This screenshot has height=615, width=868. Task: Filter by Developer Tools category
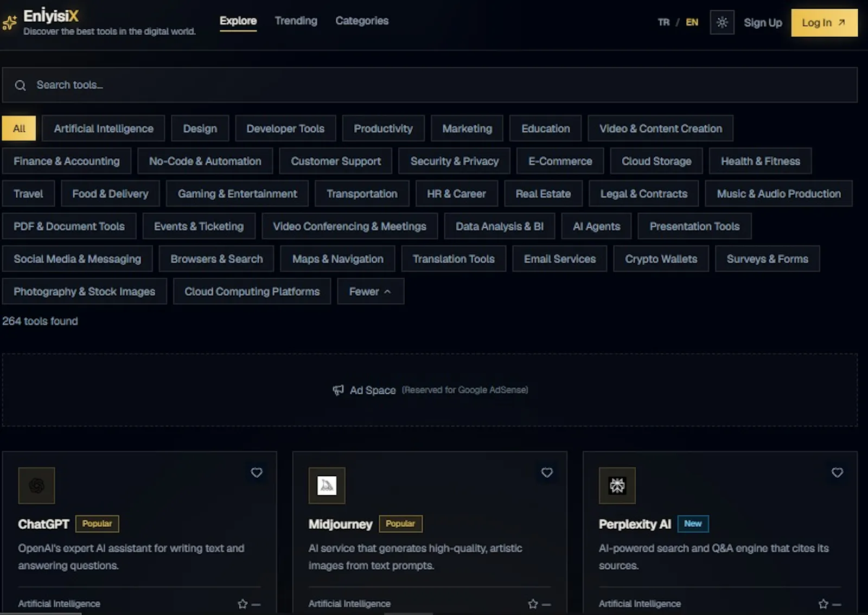[285, 129]
